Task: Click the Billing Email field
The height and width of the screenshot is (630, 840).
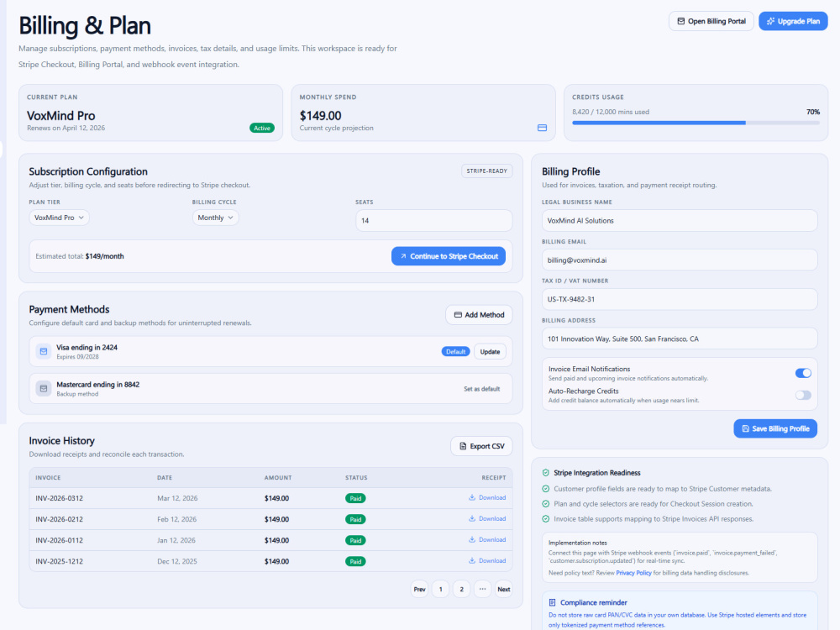Action: 680,260
